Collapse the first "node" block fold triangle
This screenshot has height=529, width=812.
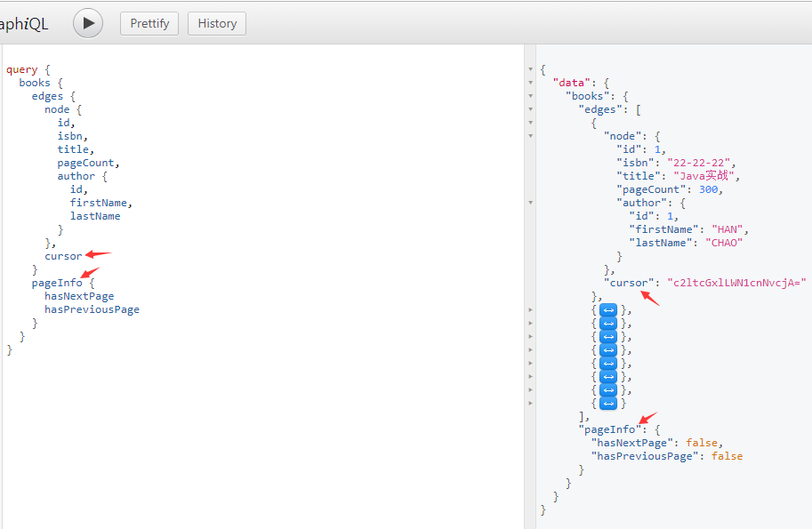(530, 135)
